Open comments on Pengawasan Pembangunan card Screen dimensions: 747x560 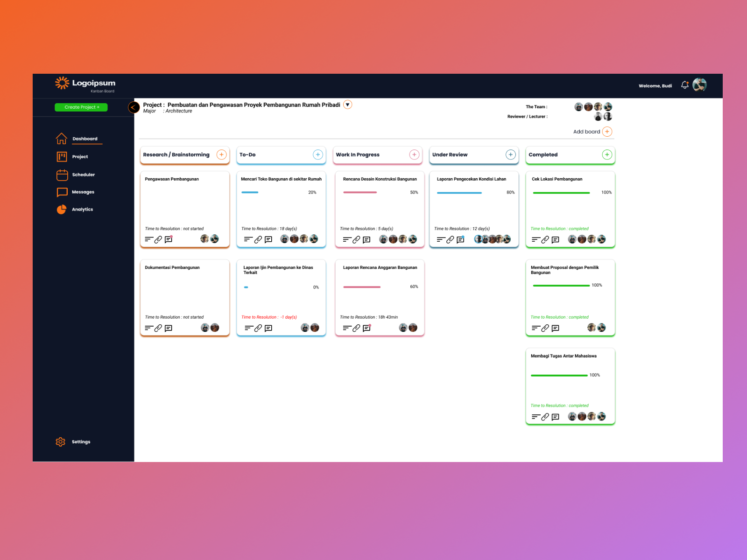(168, 239)
